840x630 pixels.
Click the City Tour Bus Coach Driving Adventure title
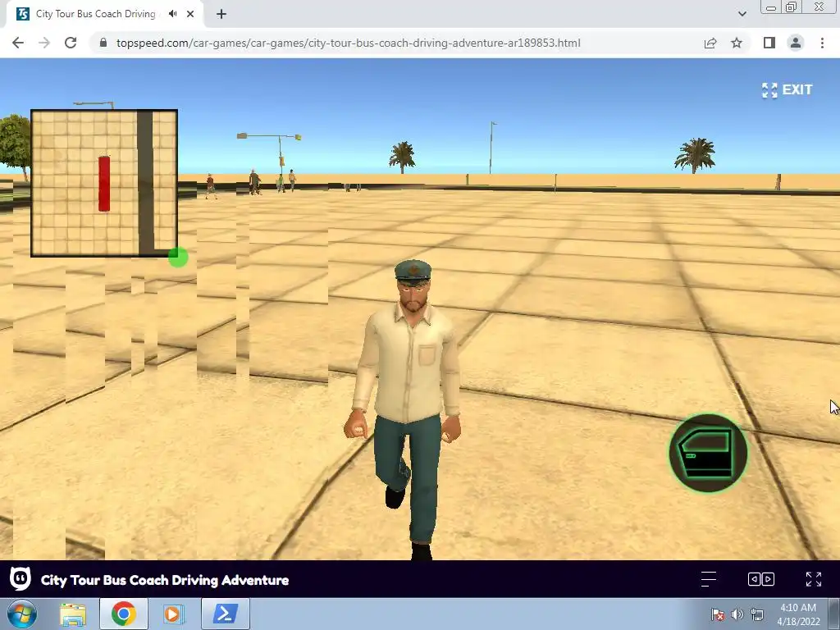click(165, 580)
